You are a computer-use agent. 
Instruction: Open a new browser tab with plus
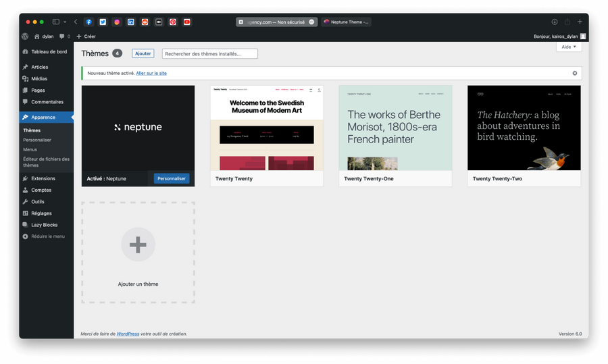(x=580, y=22)
